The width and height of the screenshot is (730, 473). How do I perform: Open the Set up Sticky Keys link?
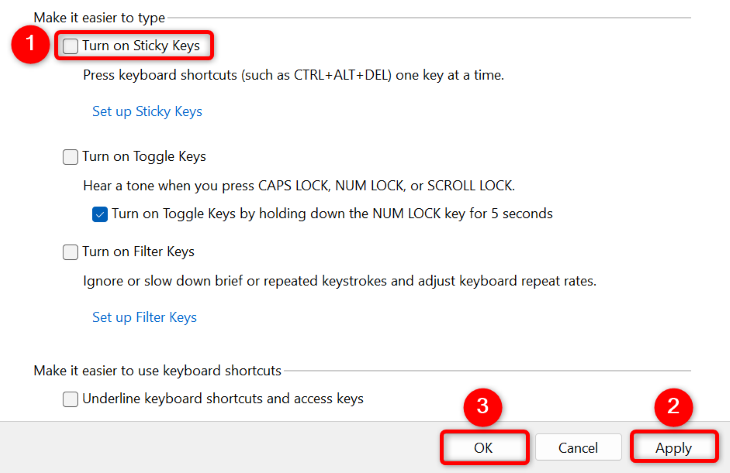tap(147, 111)
